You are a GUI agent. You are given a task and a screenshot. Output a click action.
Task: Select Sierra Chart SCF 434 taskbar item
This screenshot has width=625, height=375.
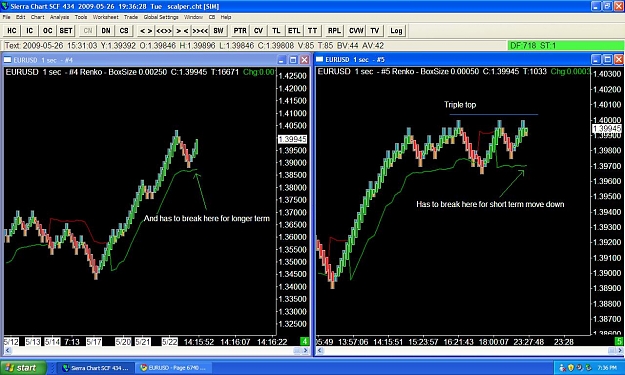click(95, 368)
